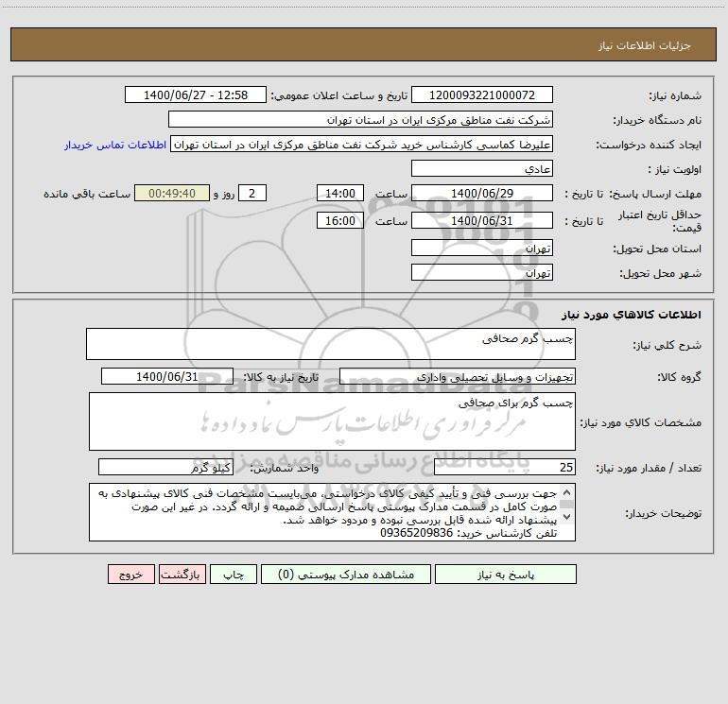The image size is (728, 704).
Task: Click the buyer notes text area
Action: point(332,512)
